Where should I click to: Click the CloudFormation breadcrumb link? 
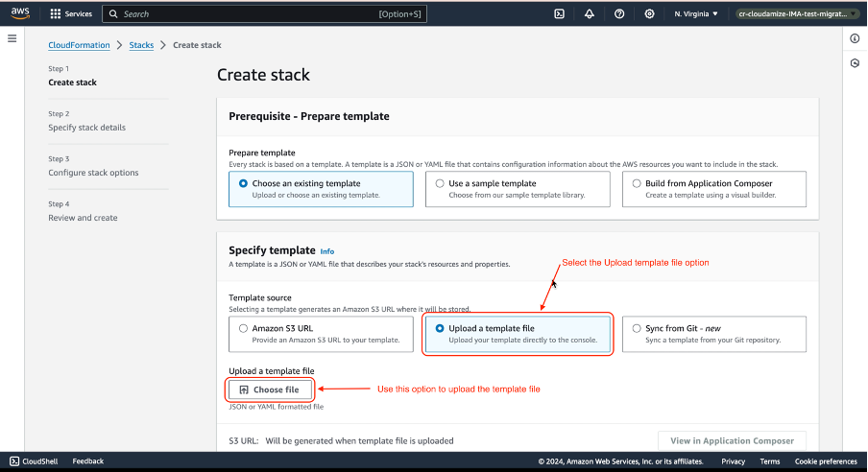81,45
